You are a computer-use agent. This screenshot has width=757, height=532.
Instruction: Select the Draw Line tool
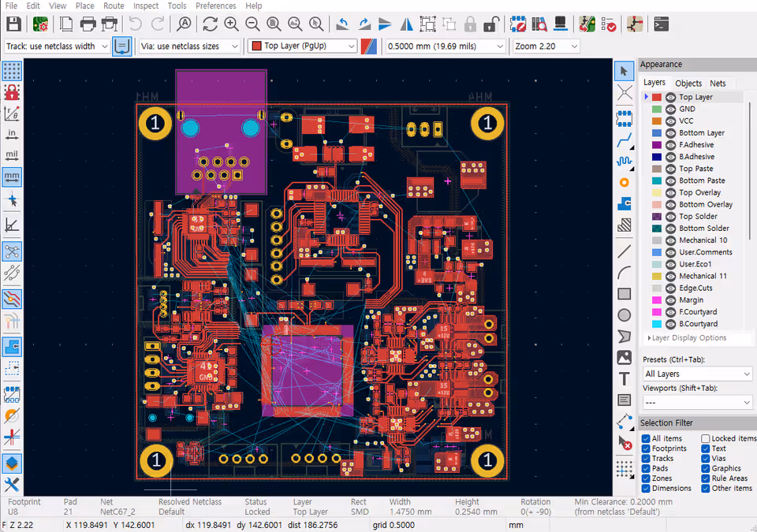pos(625,251)
